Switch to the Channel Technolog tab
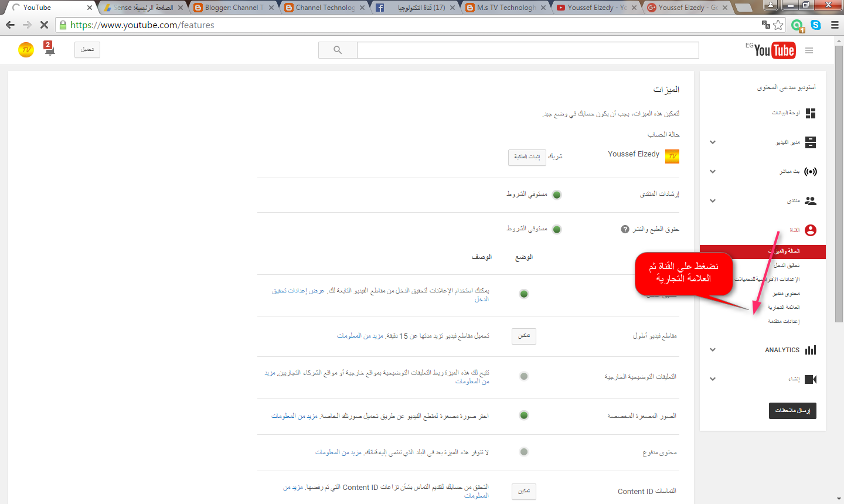Image resolution: width=844 pixels, height=504 pixels. point(324,8)
